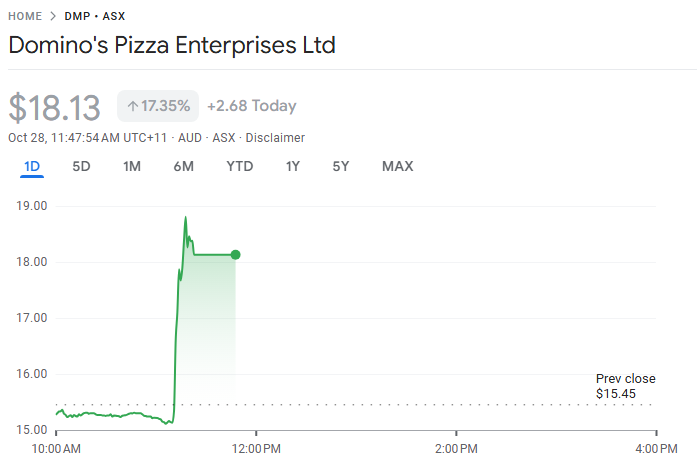Select the MAX time range
The height and width of the screenshot is (473, 697).
click(x=397, y=166)
